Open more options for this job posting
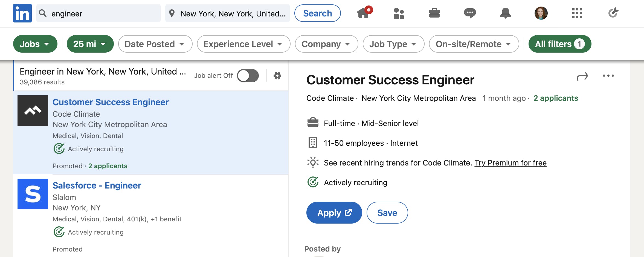The image size is (644, 257). [608, 76]
